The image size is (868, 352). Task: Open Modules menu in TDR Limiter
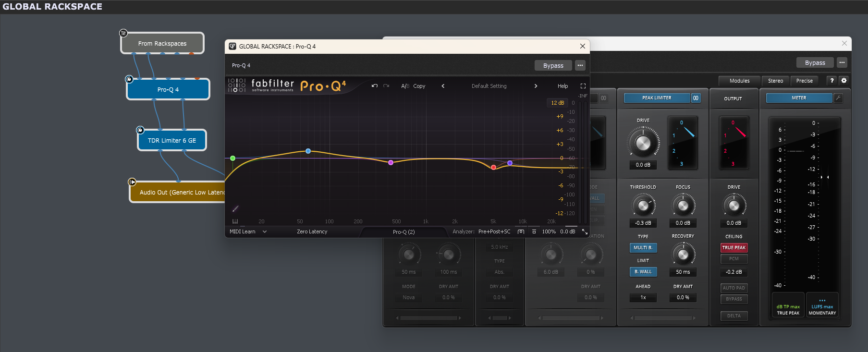click(x=740, y=81)
